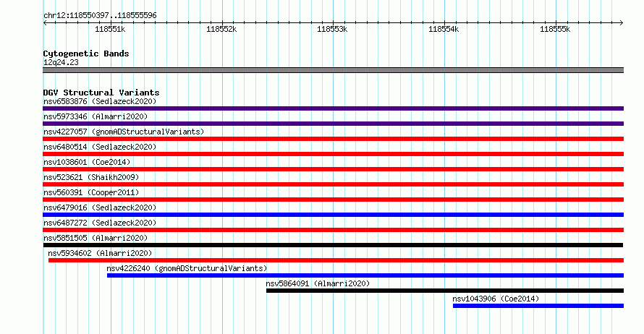The height and width of the screenshot is (334, 644).
Task: Click the 118551k ruler tick label
Action: [110, 29]
